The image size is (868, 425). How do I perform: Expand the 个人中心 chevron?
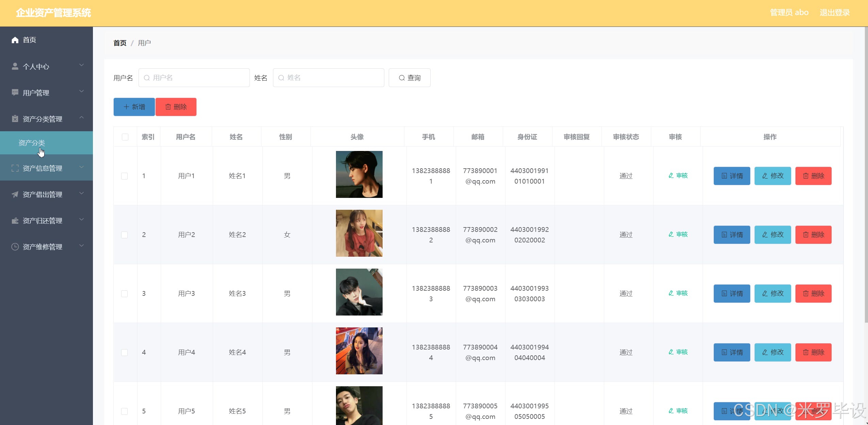(x=81, y=65)
